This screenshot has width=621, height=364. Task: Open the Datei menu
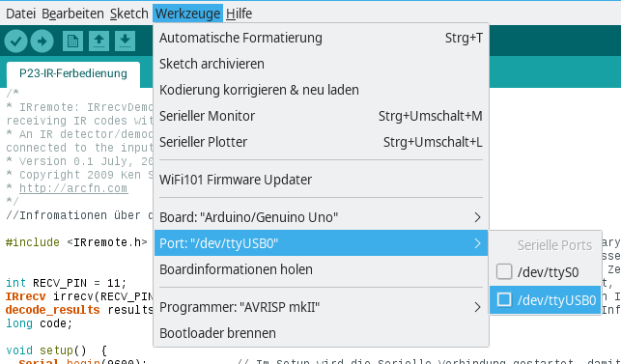[x=20, y=14]
